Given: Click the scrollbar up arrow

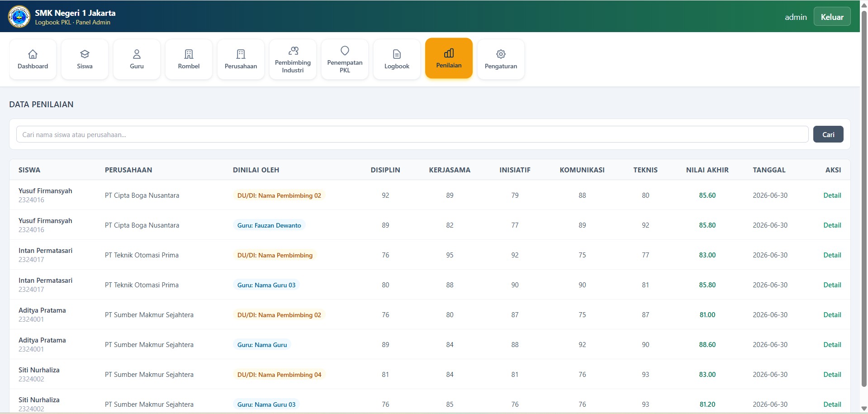Looking at the screenshot, I should [864, 5].
